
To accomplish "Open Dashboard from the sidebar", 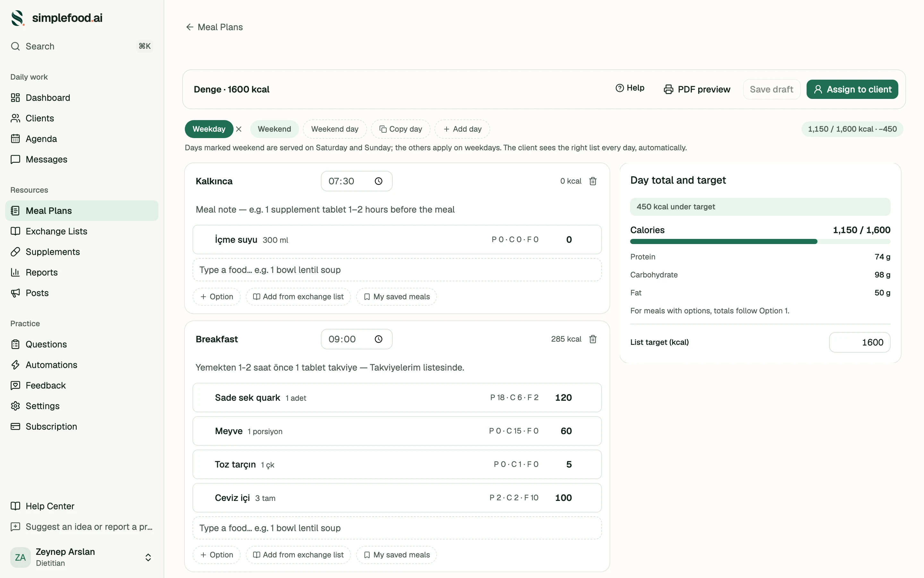I will pyautogui.click(x=82, y=98).
